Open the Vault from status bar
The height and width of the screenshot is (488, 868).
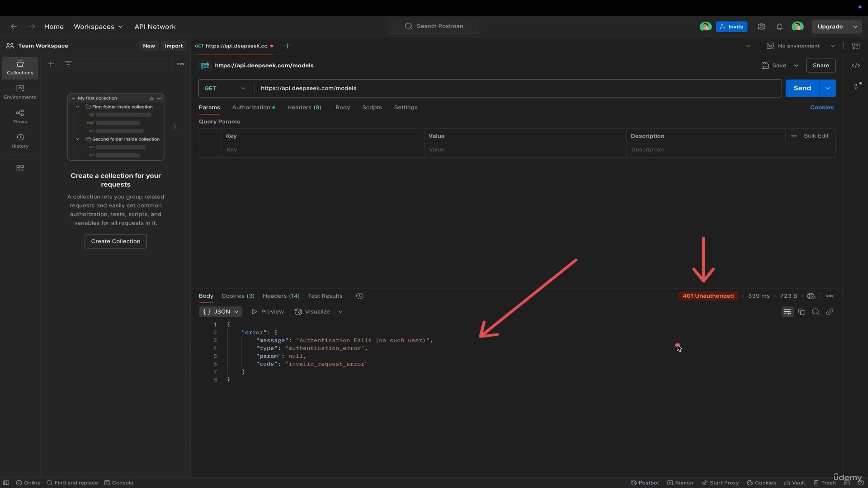point(794,483)
